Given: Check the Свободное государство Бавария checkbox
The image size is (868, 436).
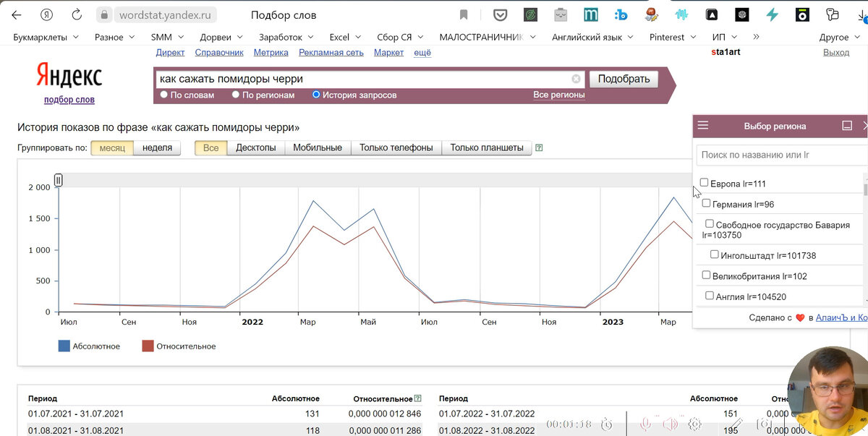Looking at the screenshot, I should [710, 224].
